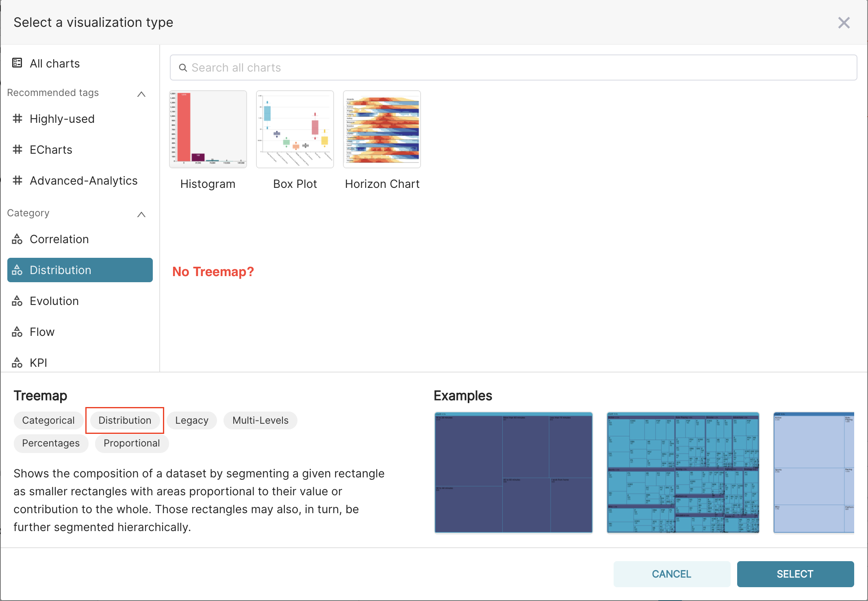
Task: Collapse the Category section chevron
Action: point(141,214)
